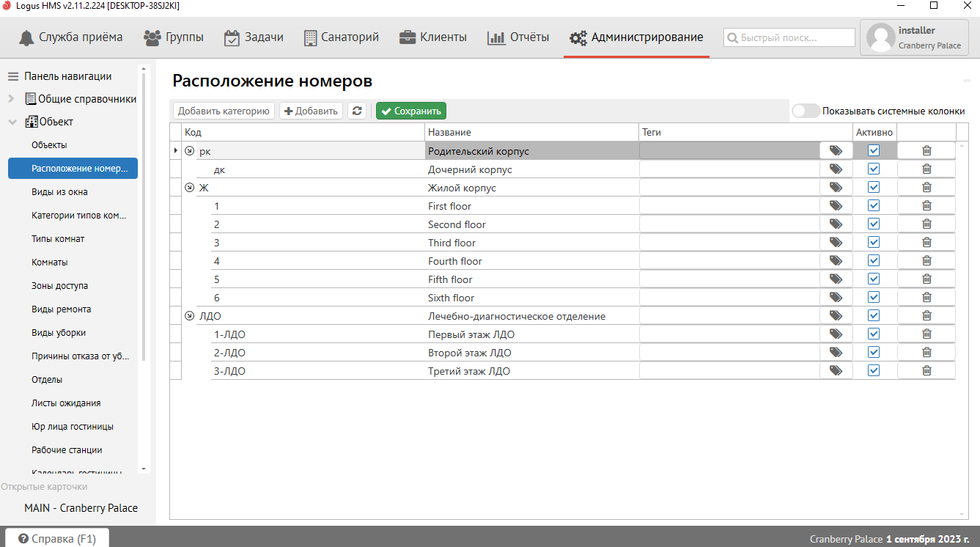Screen dimensions: 980x547
Task: Click the hamburger icon of Панель навигации
Action: (x=12, y=76)
